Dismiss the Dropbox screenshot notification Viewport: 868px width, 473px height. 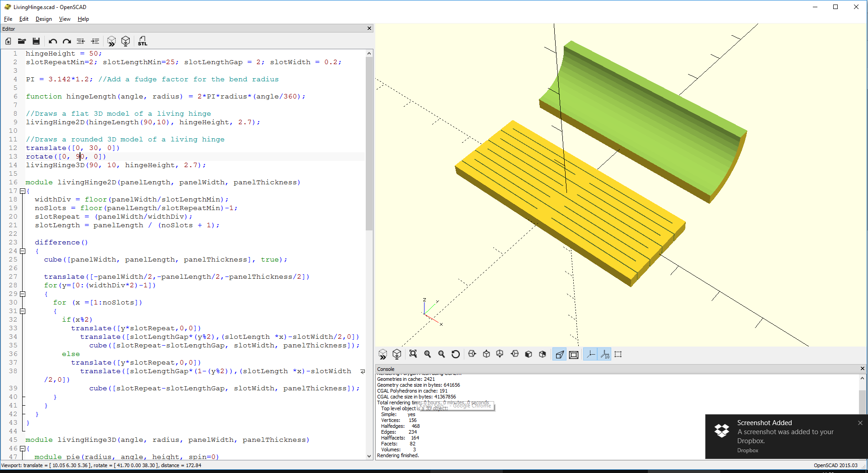(x=860, y=423)
